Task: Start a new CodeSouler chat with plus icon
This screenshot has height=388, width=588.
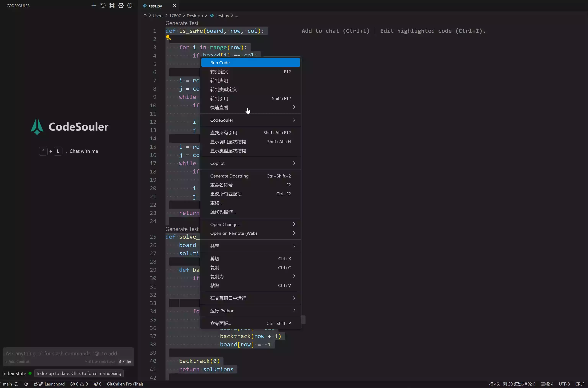Action: (x=94, y=5)
